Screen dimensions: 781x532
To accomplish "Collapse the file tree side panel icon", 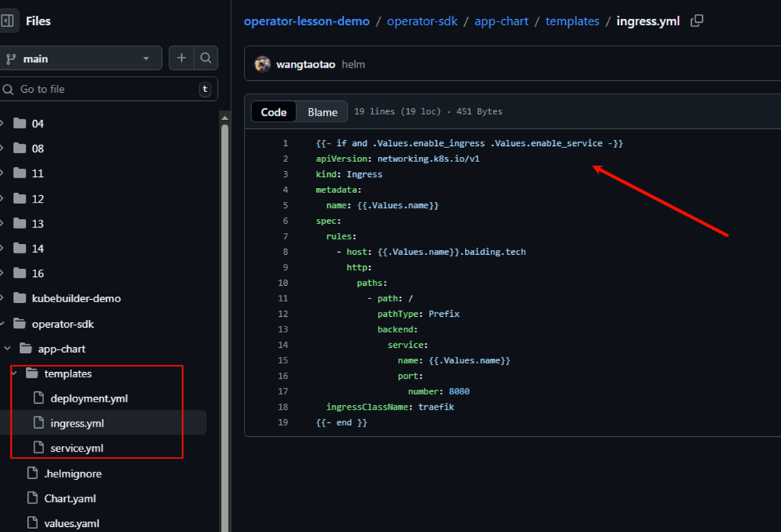I will [x=7, y=21].
